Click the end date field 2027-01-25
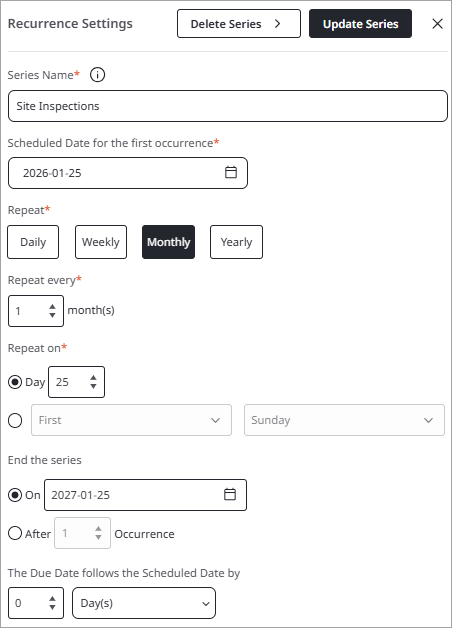The image size is (452, 628). (145, 495)
